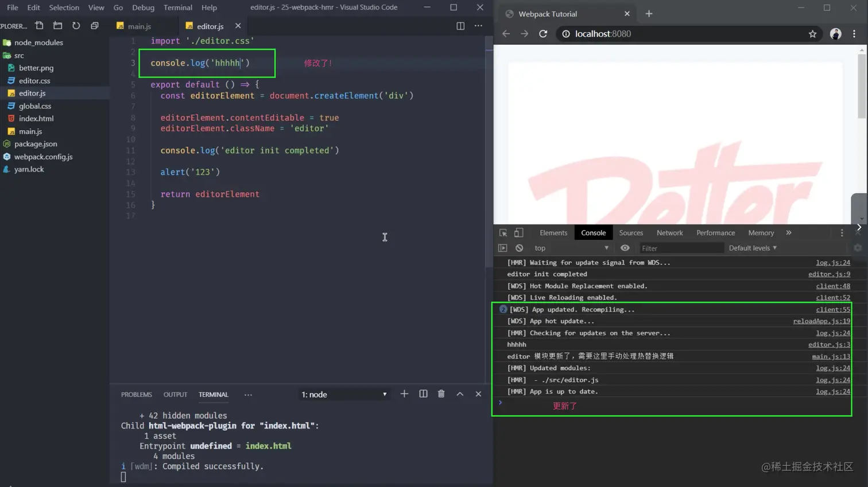Open Chrome profile avatar
This screenshot has height=487, width=868.
click(835, 34)
